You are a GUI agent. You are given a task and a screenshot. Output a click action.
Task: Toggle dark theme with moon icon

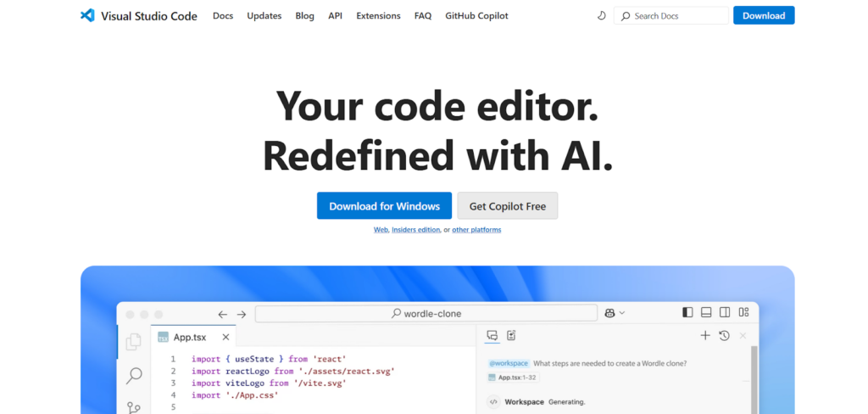coord(602,16)
